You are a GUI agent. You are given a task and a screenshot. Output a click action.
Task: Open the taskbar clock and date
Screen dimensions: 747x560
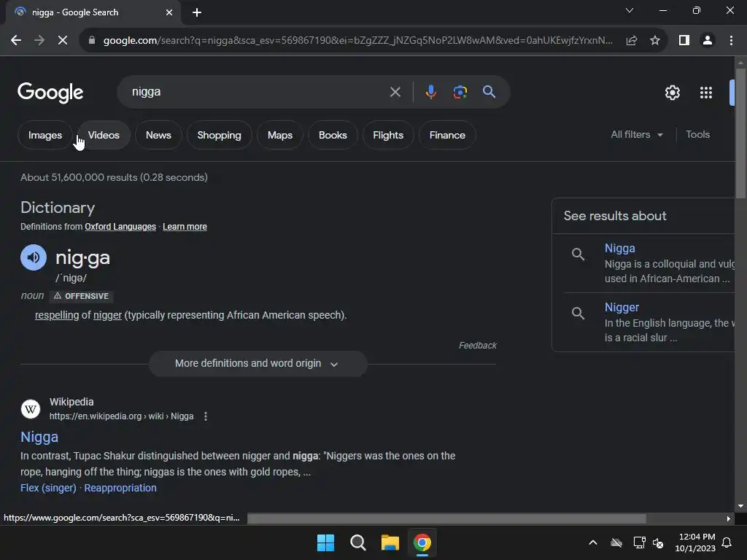[x=695, y=542]
